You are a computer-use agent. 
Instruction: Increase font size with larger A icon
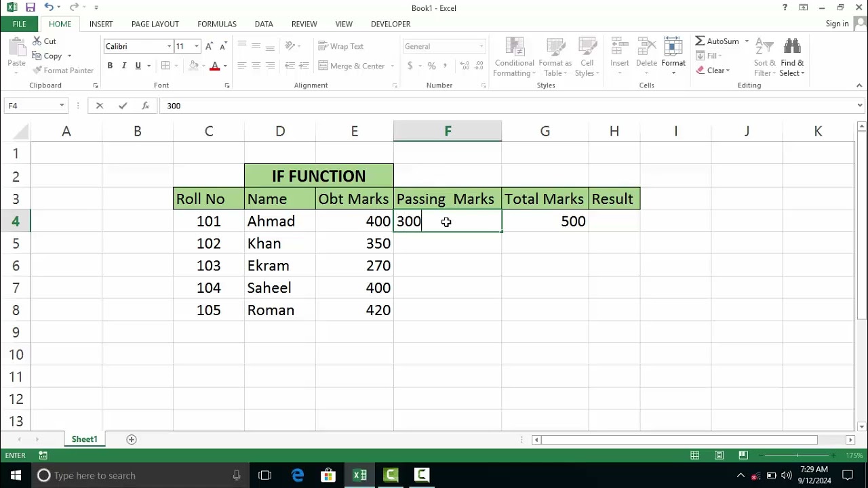point(210,46)
